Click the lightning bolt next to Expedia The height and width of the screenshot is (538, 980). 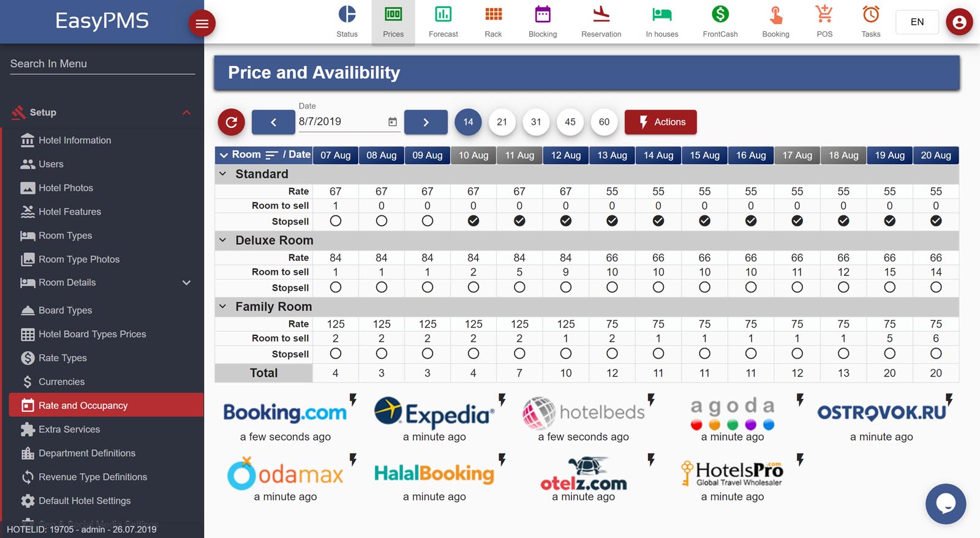[502, 400]
